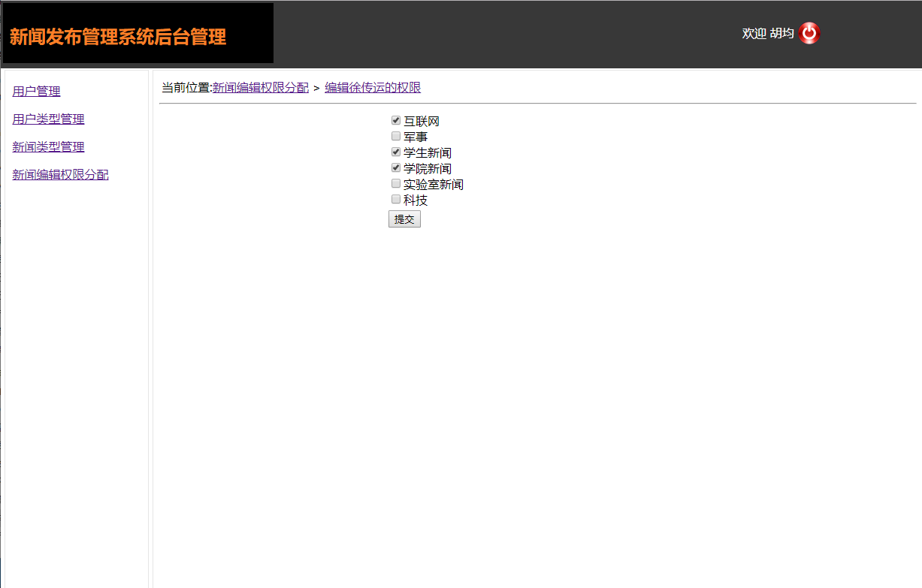Check the 实验室新闻 box
922x588 pixels.
pyautogui.click(x=395, y=183)
